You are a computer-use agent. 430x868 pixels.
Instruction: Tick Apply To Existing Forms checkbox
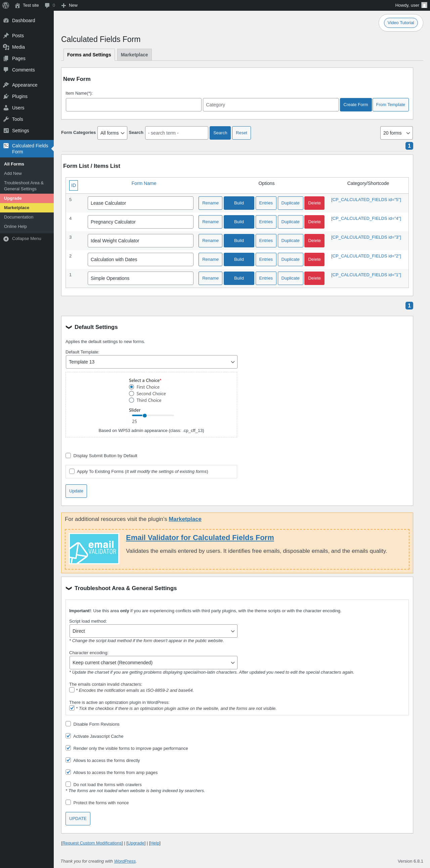[x=72, y=471]
